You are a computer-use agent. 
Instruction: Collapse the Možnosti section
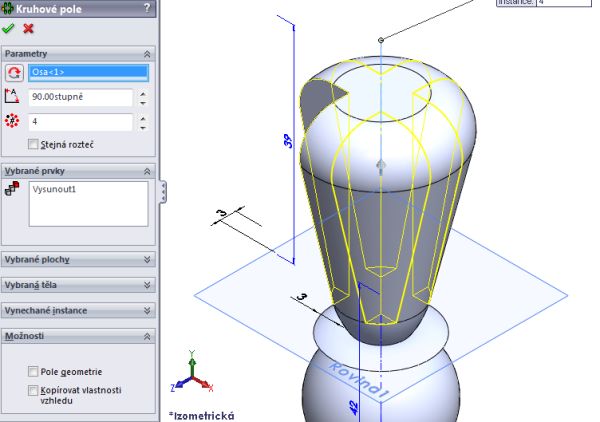pos(148,337)
